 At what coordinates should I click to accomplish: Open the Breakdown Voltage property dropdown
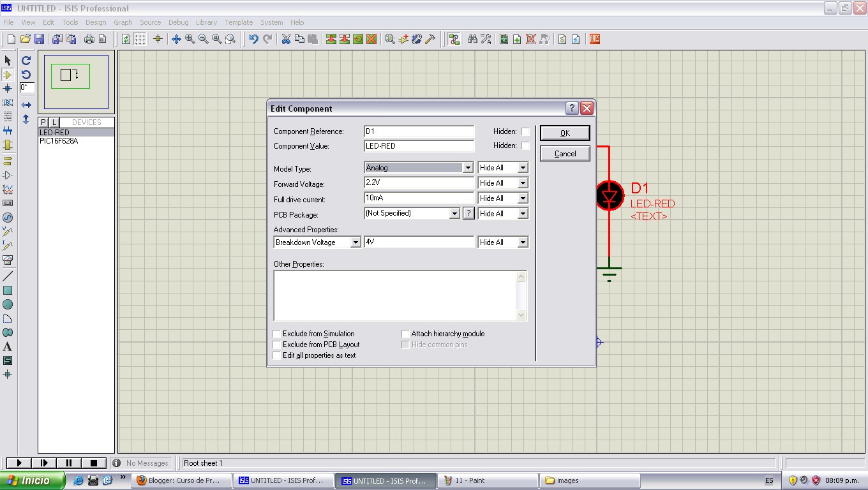pyautogui.click(x=355, y=242)
